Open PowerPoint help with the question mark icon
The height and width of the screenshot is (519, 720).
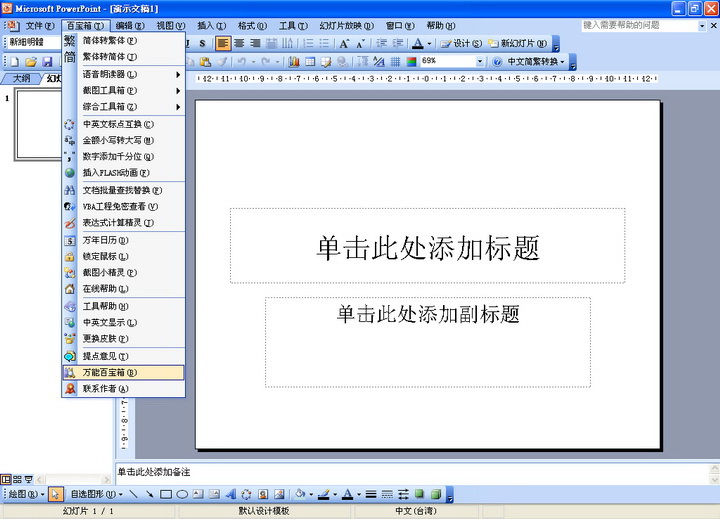click(x=497, y=62)
